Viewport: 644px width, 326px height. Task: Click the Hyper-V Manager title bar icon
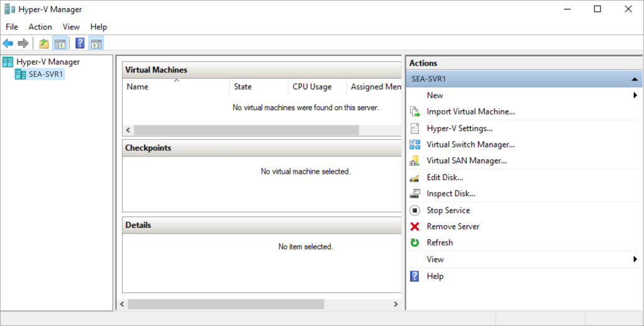9,9
